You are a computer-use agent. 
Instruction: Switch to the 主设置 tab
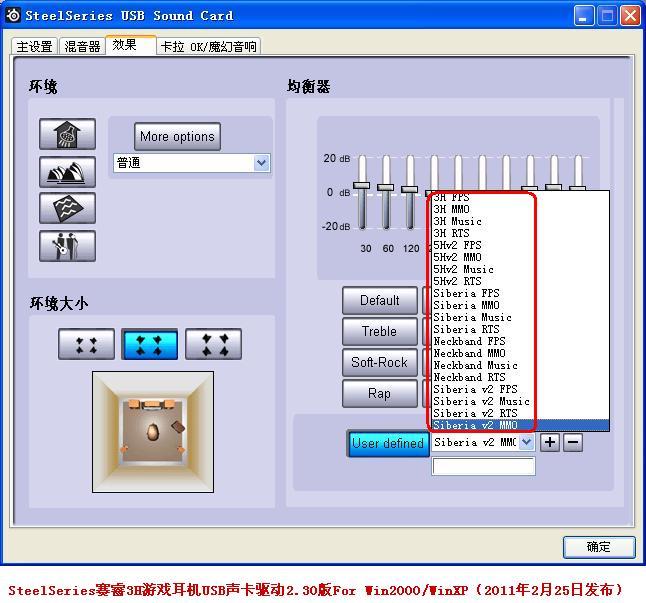[35, 46]
